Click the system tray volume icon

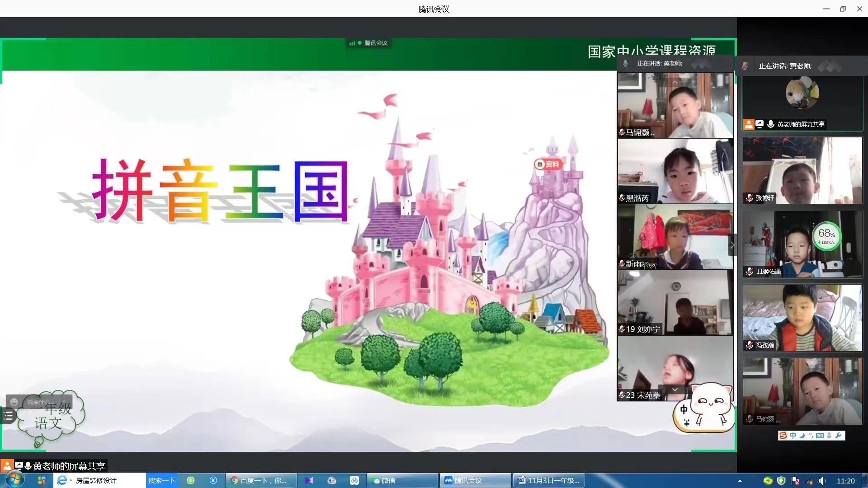821,481
